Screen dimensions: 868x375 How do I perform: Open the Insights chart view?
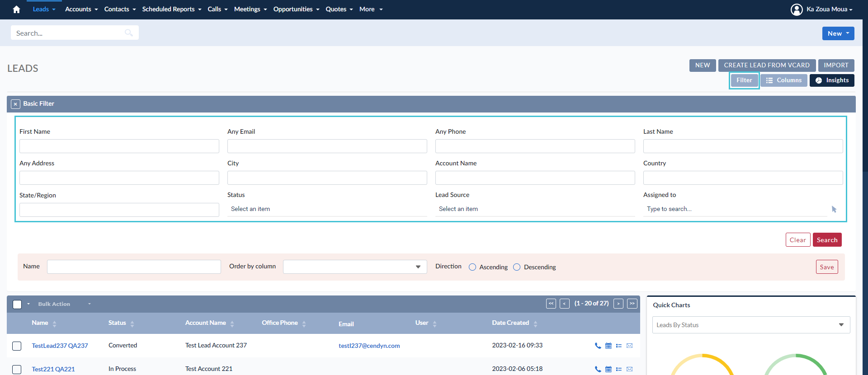832,80
